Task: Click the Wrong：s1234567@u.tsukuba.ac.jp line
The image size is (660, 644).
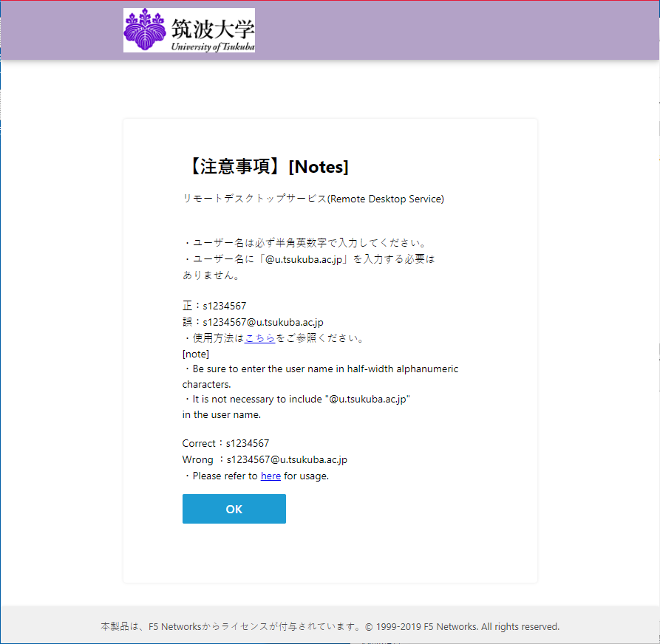Action: tap(265, 460)
